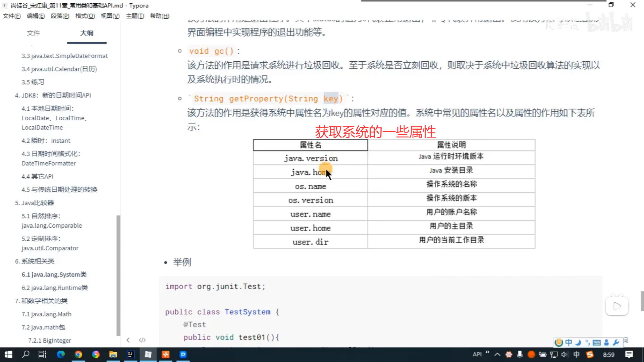This screenshot has width=644, height=362.
Task: Open the 段落(P) menu
Action: click(x=60, y=16)
